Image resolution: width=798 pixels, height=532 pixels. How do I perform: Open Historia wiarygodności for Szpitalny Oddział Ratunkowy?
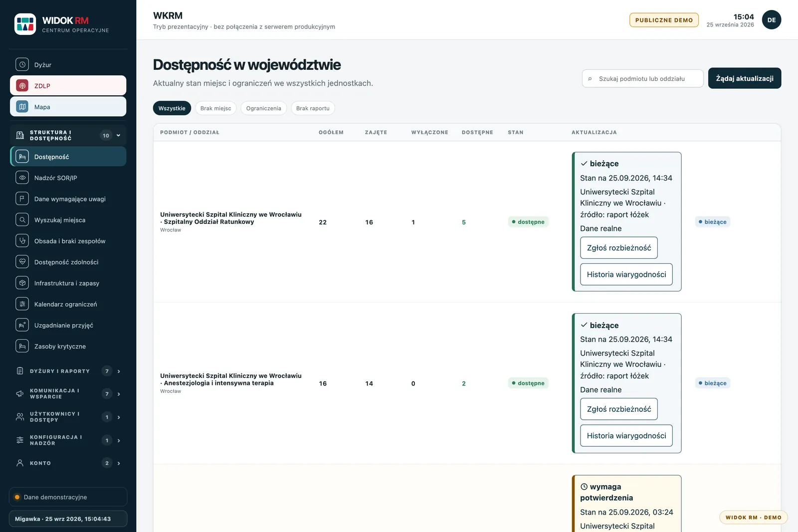[x=626, y=274]
